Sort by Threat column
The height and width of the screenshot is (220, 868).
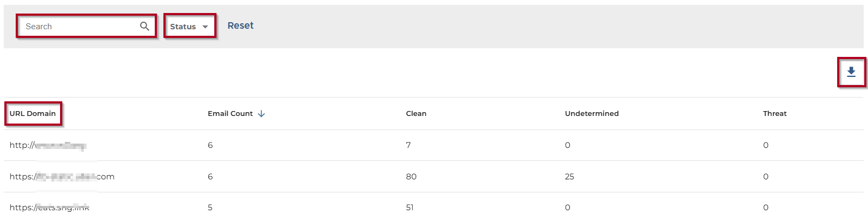coord(774,114)
